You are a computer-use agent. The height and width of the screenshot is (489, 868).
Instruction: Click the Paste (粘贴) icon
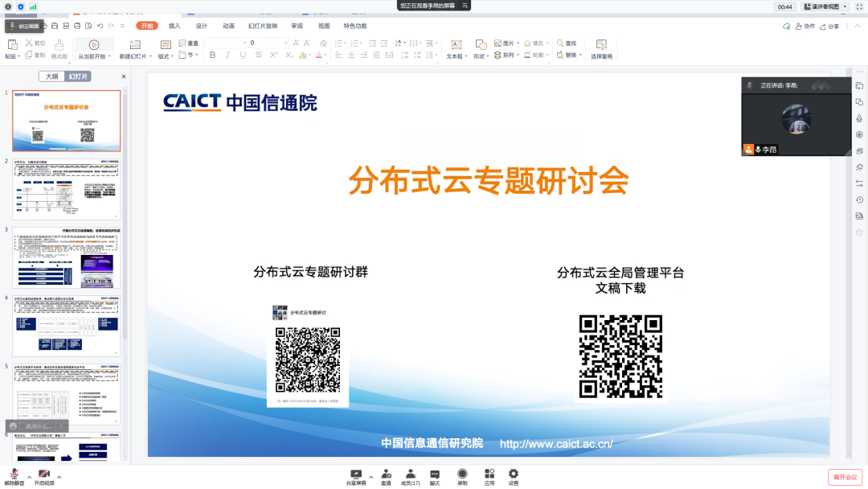tap(12, 45)
